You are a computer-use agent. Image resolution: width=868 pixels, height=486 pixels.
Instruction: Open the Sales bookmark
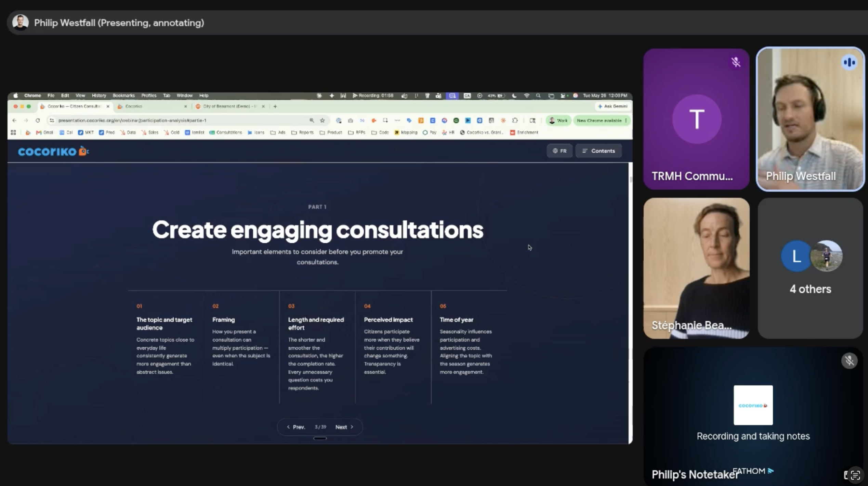click(x=150, y=132)
